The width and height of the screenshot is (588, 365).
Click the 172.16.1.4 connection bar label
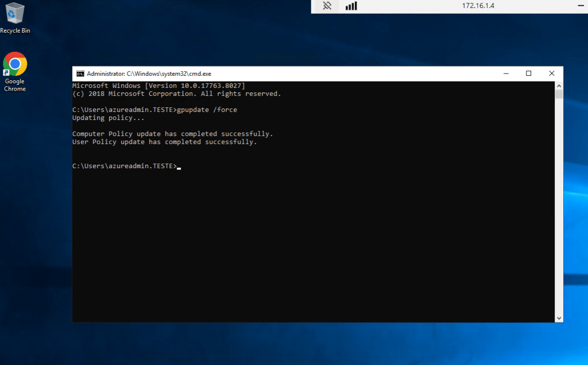(x=478, y=6)
